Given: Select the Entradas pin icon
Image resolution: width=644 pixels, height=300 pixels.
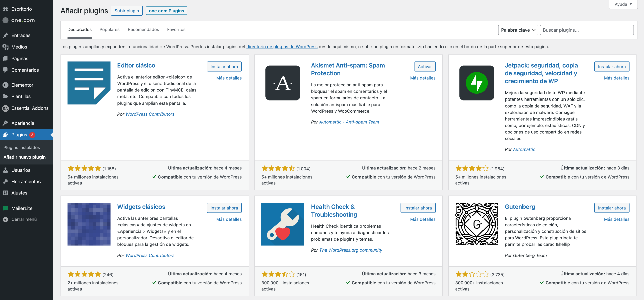Looking at the screenshot, I should click(6, 35).
